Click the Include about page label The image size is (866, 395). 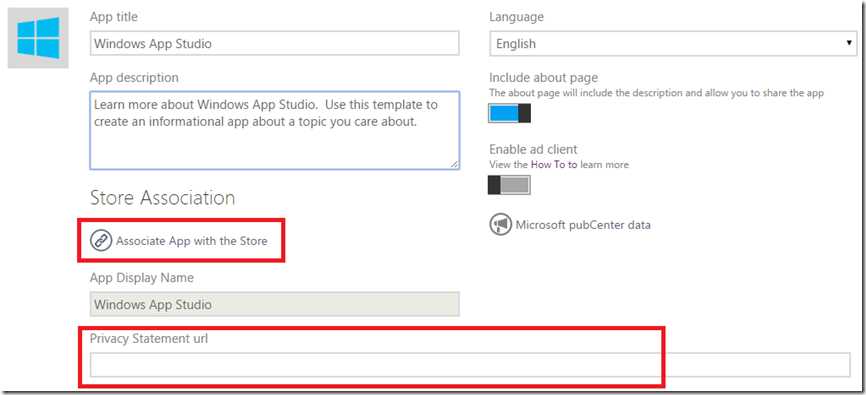tap(543, 78)
